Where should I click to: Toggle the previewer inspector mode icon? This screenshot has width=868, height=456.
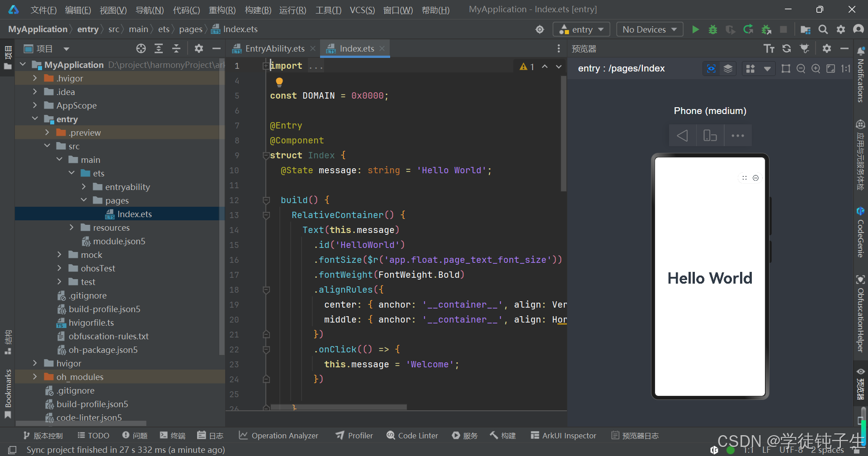tap(711, 68)
